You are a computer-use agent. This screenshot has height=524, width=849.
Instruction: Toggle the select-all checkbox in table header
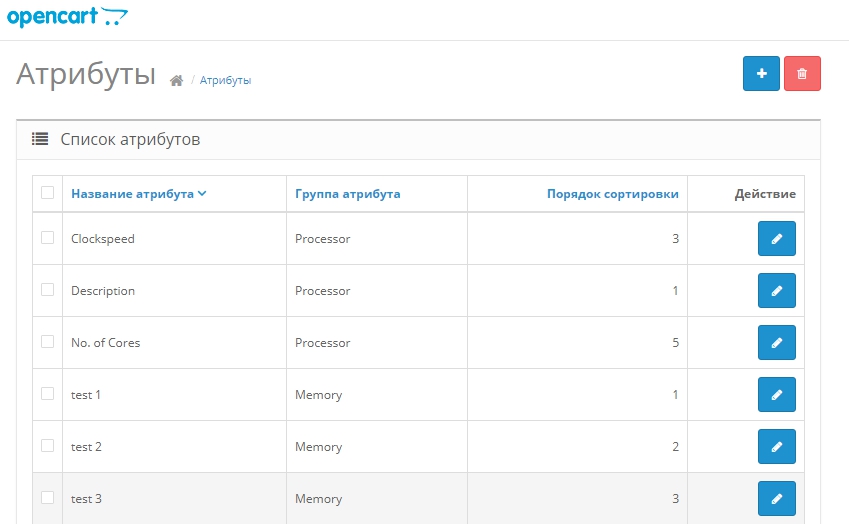coord(47,193)
